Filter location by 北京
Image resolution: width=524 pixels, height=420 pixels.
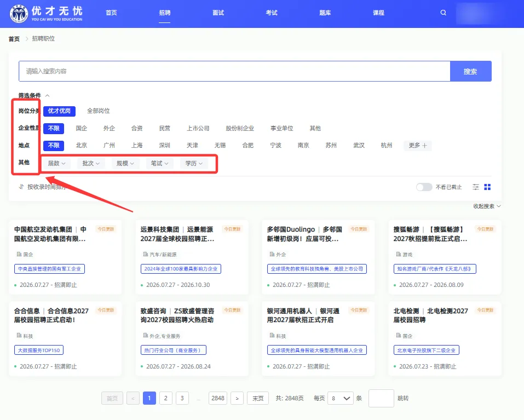[81, 145]
